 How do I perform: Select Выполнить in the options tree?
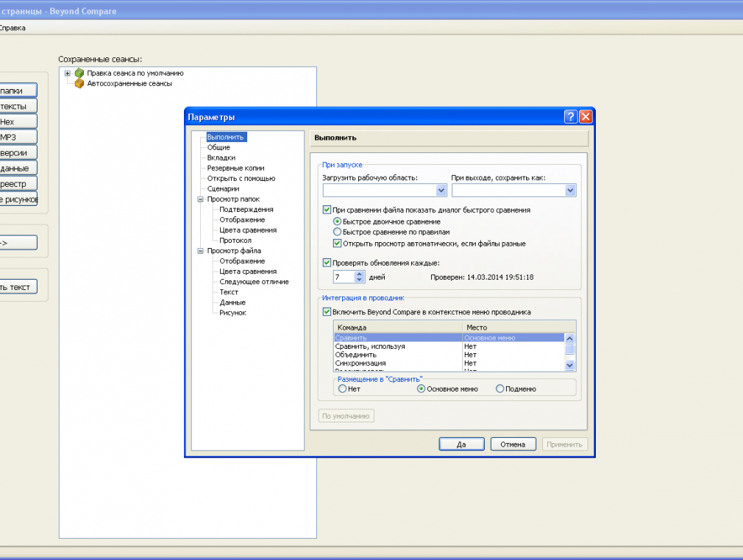pyautogui.click(x=226, y=137)
